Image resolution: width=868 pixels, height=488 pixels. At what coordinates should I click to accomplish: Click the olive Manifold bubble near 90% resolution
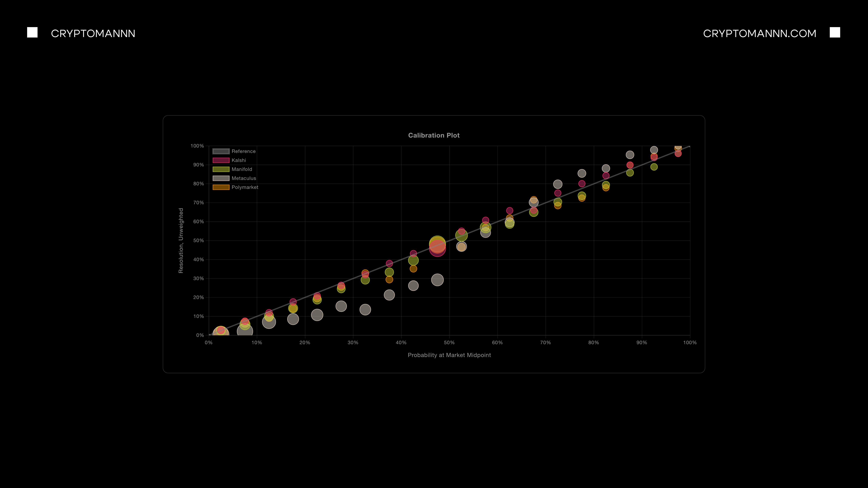[654, 167]
